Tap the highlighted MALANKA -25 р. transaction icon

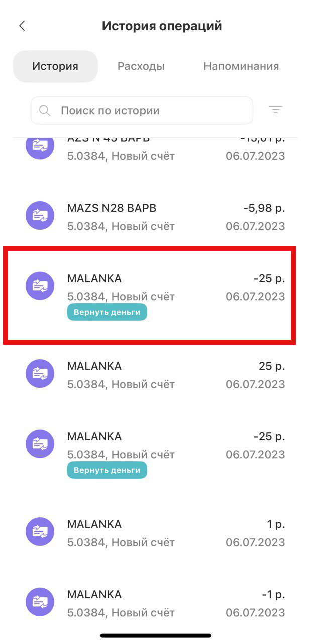(40, 286)
